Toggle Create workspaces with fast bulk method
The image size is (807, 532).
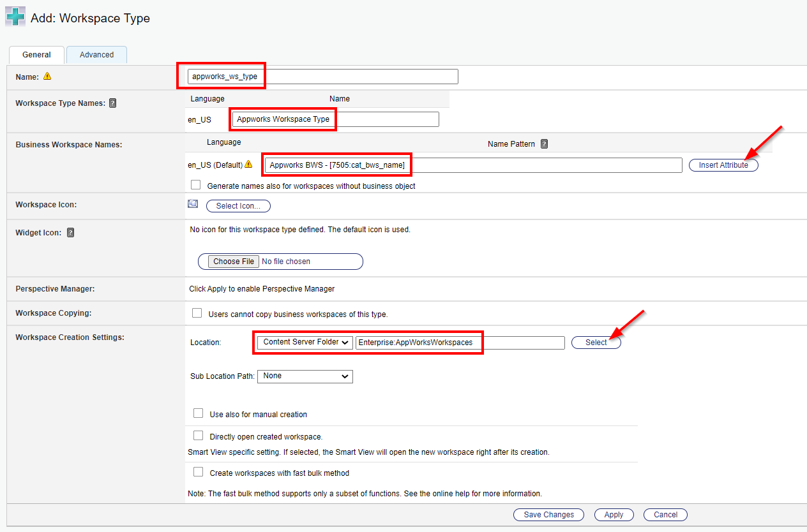point(198,473)
